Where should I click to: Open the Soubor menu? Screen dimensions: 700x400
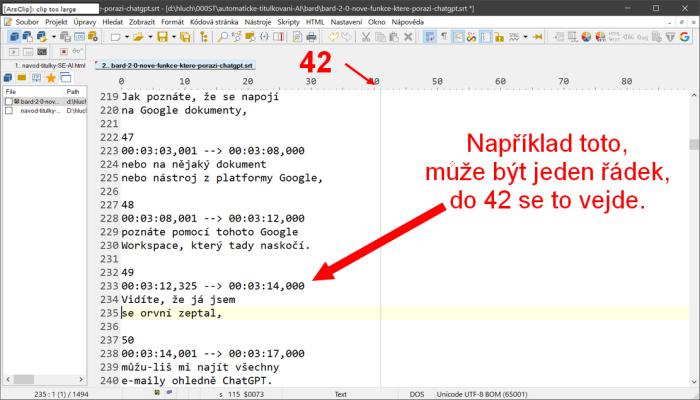27,22
